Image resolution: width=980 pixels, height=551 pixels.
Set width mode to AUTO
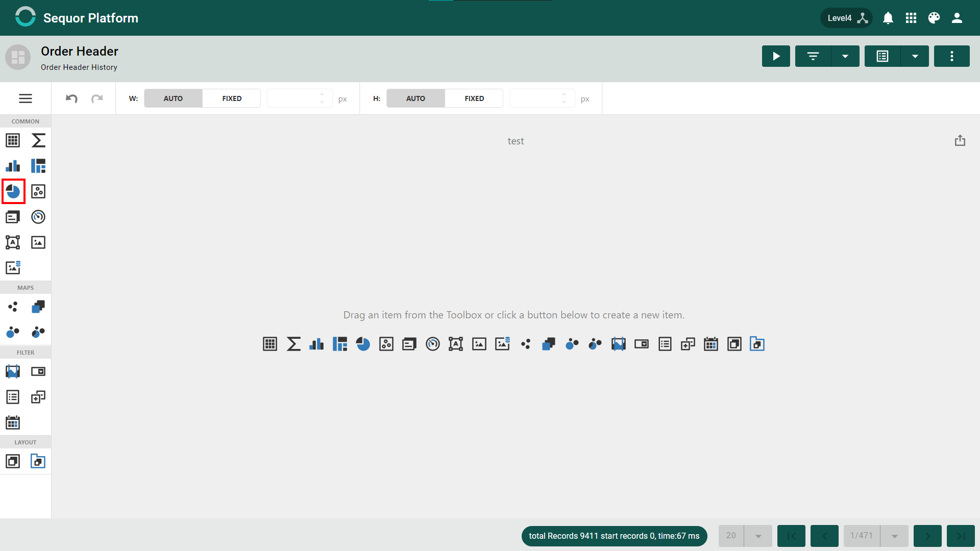173,98
